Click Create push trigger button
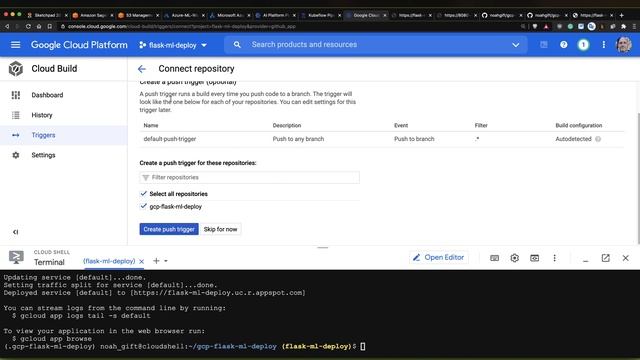Screen dimensions: 640x360 [x=169, y=229]
